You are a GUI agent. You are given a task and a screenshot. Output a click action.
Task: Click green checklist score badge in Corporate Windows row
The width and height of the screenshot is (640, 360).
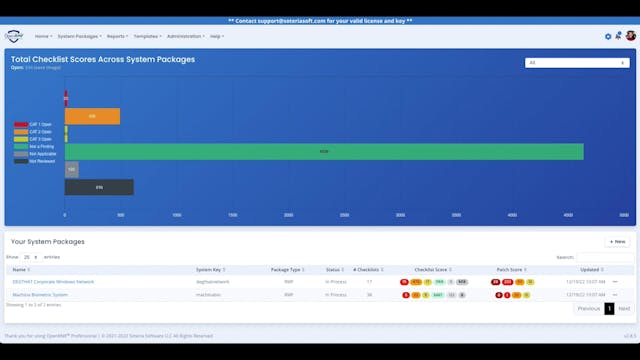[439, 282]
